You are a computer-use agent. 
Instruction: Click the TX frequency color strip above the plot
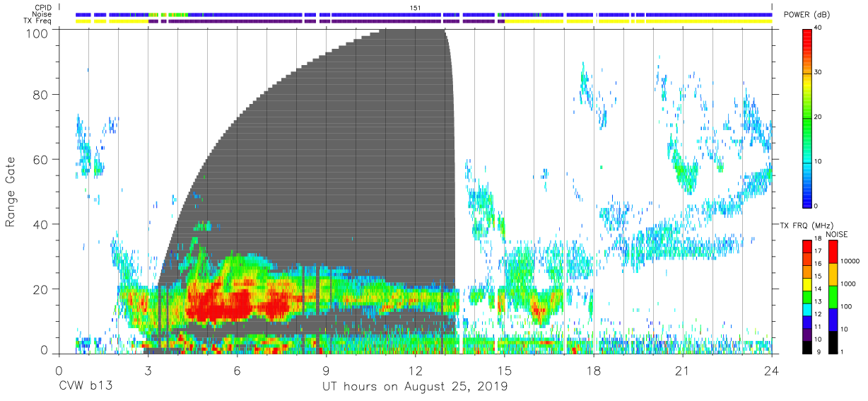423,21
